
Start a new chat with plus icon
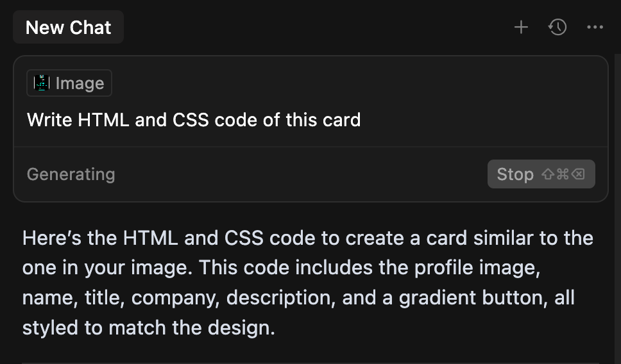point(521,28)
